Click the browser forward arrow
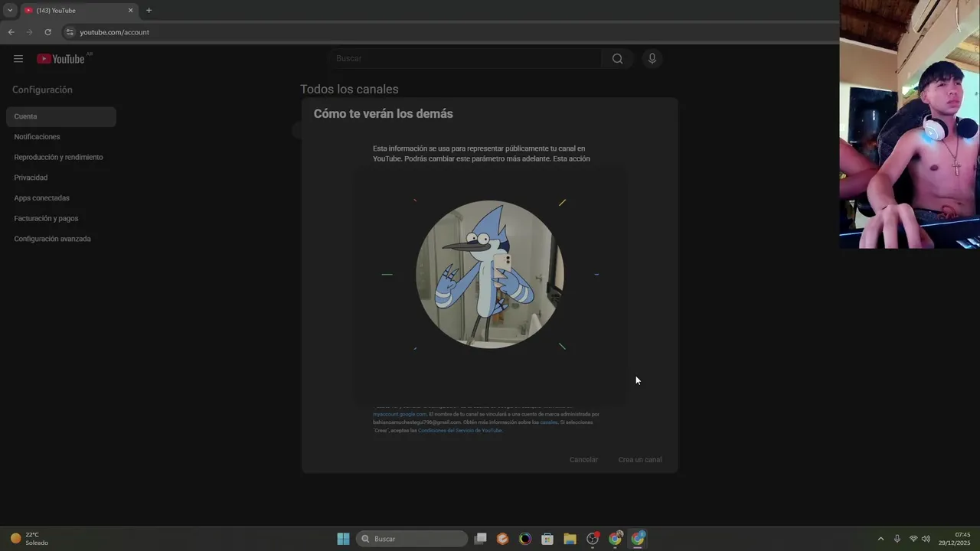Image resolution: width=980 pixels, height=551 pixels. (x=29, y=32)
